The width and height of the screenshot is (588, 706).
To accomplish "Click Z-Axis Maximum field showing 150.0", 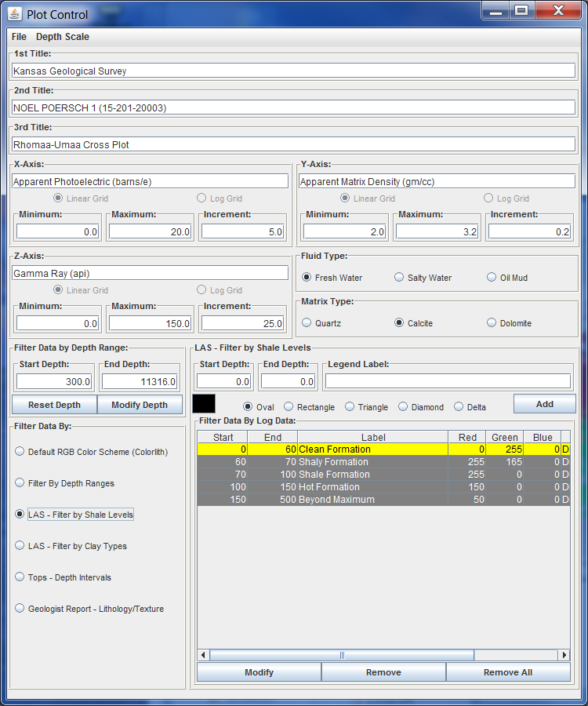I will click(x=151, y=323).
